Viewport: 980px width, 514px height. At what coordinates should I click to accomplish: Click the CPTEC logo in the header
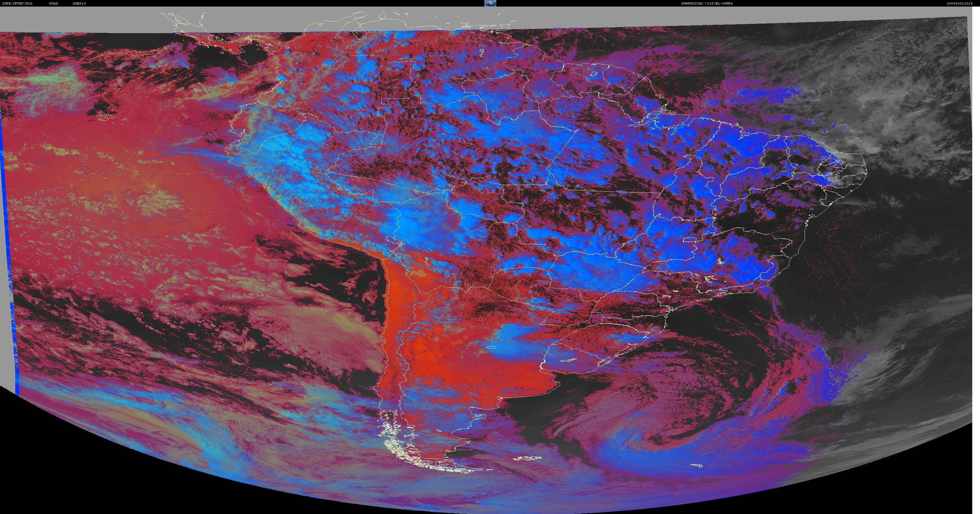(490, 3)
